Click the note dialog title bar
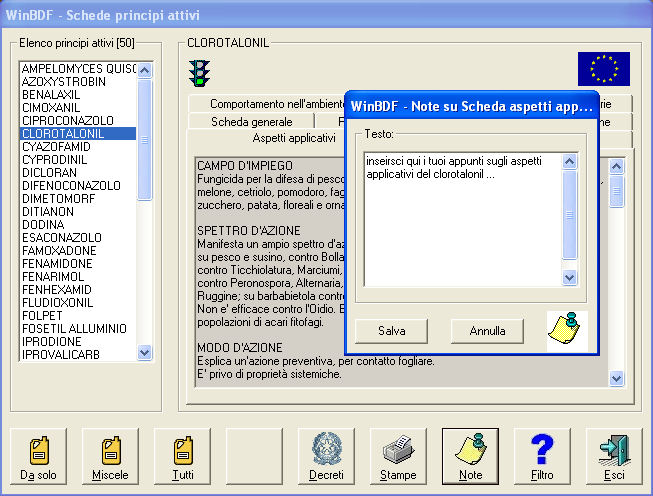This screenshot has width=653, height=496. pos(472,106)
